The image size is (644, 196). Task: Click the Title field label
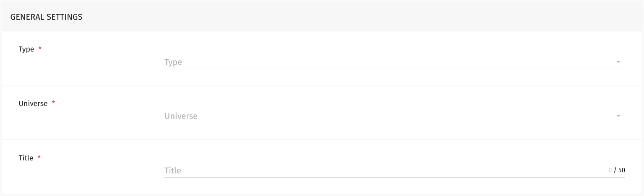(26, 158)
